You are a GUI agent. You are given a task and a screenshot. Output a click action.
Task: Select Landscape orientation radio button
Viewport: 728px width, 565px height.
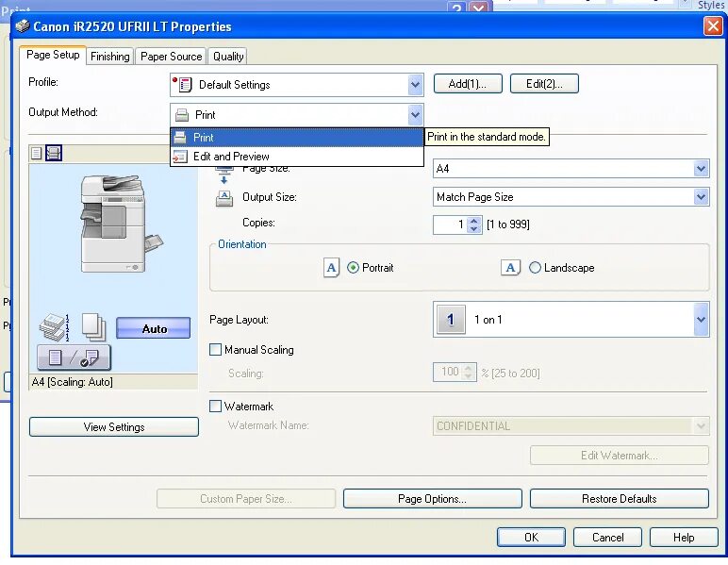pos(535,268)
